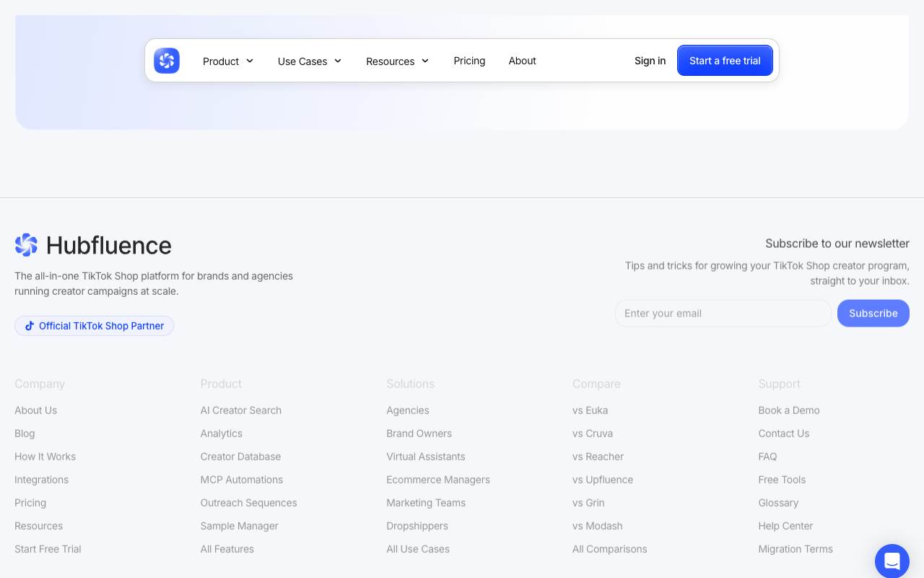This screenshot has height=578, width=924.
Task: Go to Brand Owners link
Action: [419, 433]
